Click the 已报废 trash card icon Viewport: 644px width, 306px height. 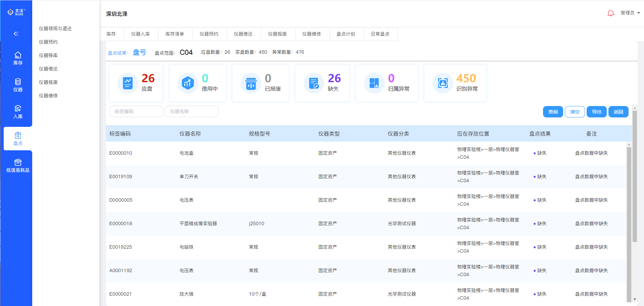[x=251, y=83]
